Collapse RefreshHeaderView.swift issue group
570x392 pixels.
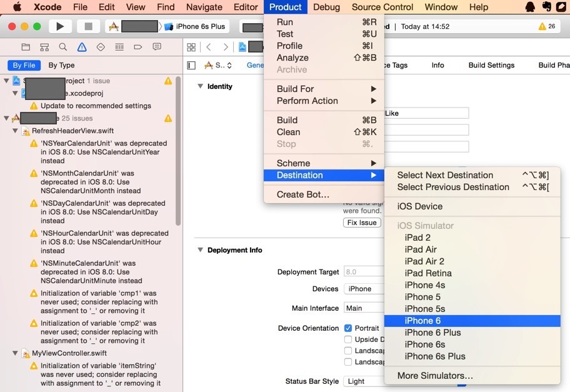[15, 131]
